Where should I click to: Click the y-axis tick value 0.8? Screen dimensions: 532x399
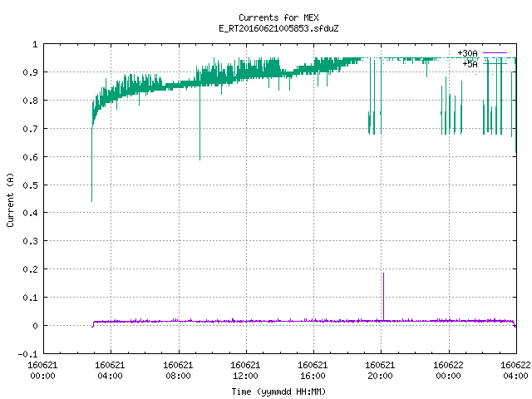(30, 101)
